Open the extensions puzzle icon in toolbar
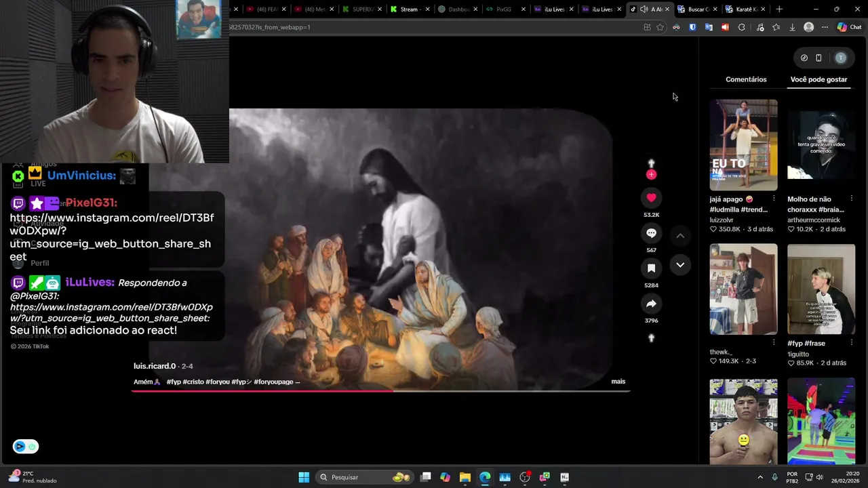 pyautogui.click(x=741, y=27)
